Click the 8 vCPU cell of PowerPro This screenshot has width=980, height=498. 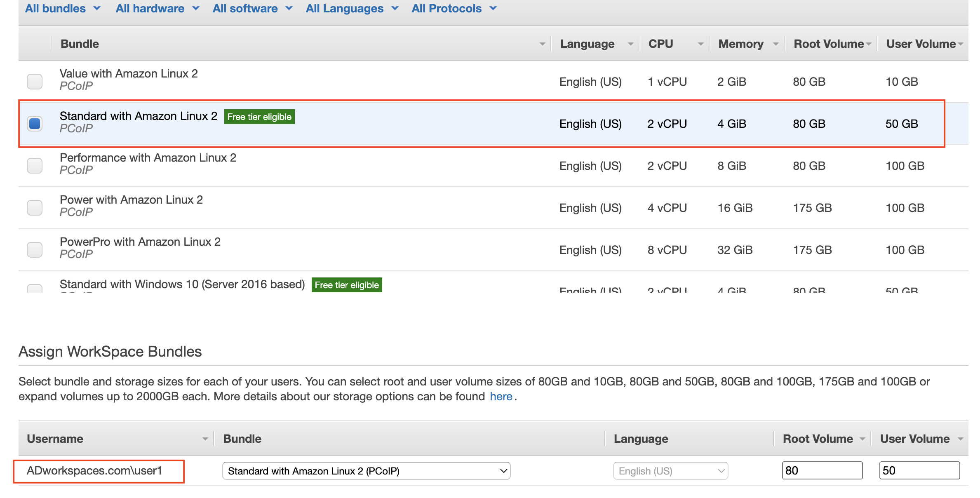point(667,250)
